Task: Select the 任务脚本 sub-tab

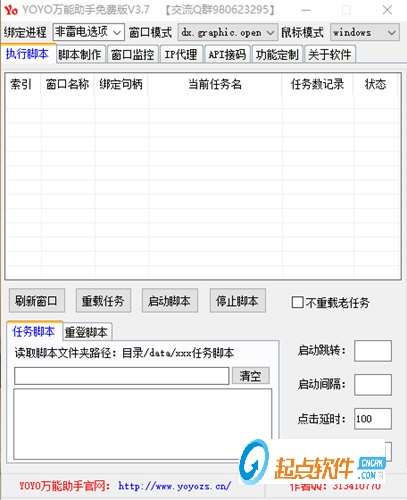Action: (34, 331)
